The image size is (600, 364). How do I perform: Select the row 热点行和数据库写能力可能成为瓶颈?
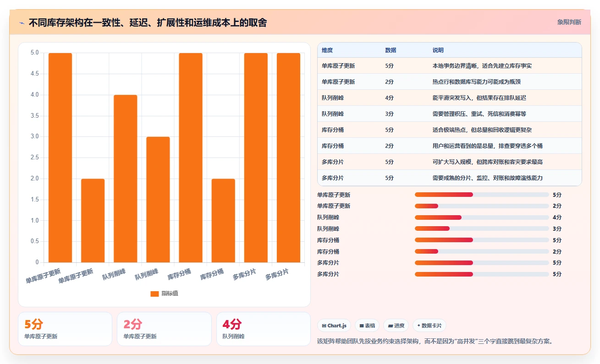click(449, 82)
